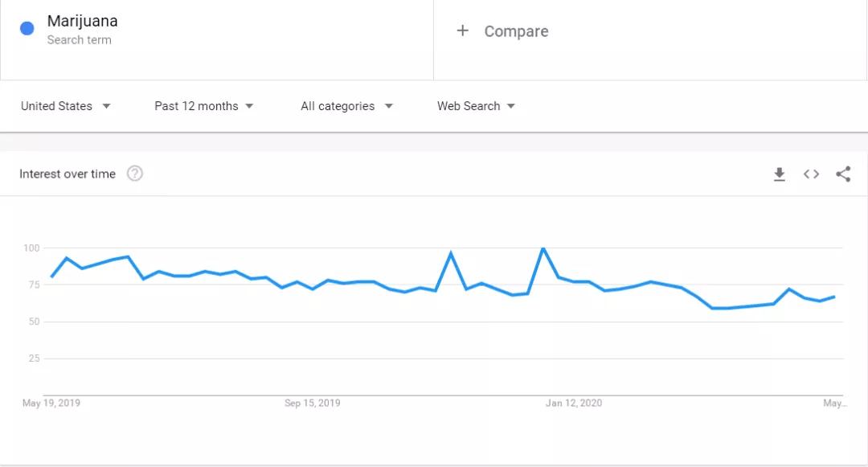Click the embed code icon
Screen dimensions: 868x467
[x=811, y=174]
